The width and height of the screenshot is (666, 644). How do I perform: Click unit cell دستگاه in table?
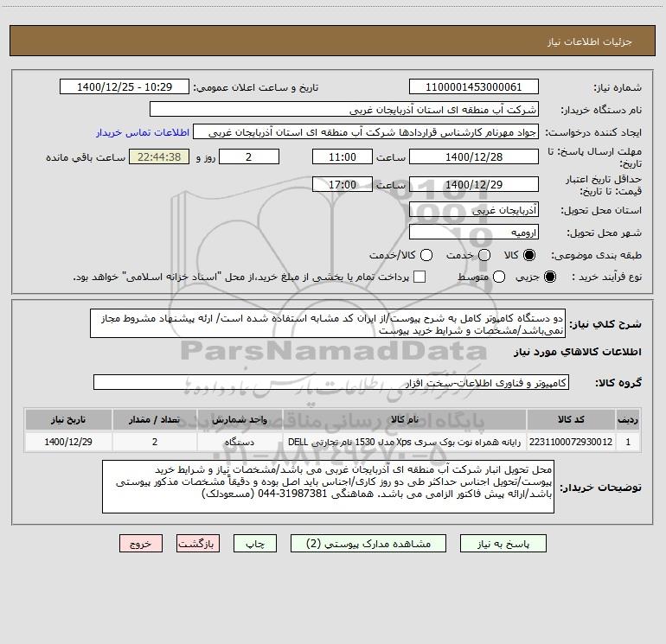pyautogui.click(x=240, y=442)
